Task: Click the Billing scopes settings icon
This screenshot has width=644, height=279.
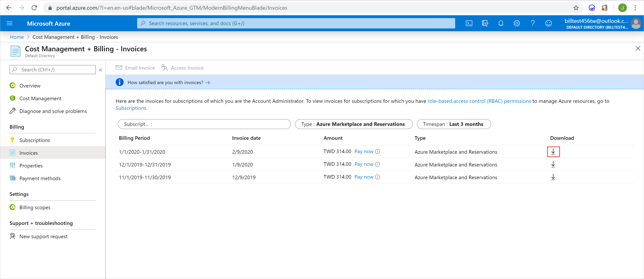Action: 13,207
